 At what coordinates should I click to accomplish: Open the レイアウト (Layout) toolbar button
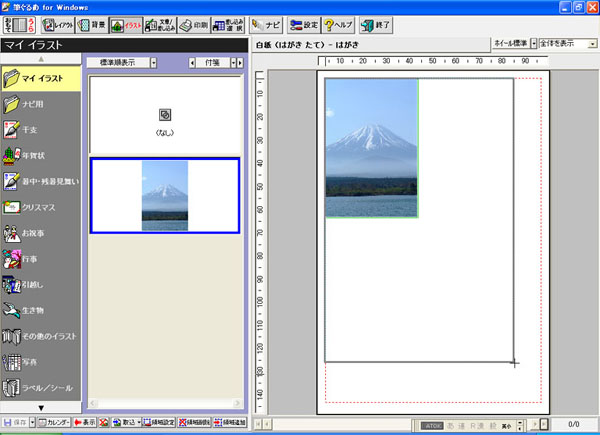coord(56,23)
